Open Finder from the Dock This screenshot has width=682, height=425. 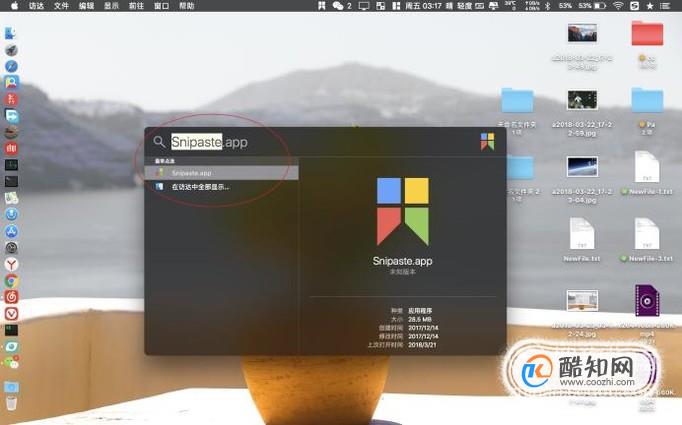[11, 33]
